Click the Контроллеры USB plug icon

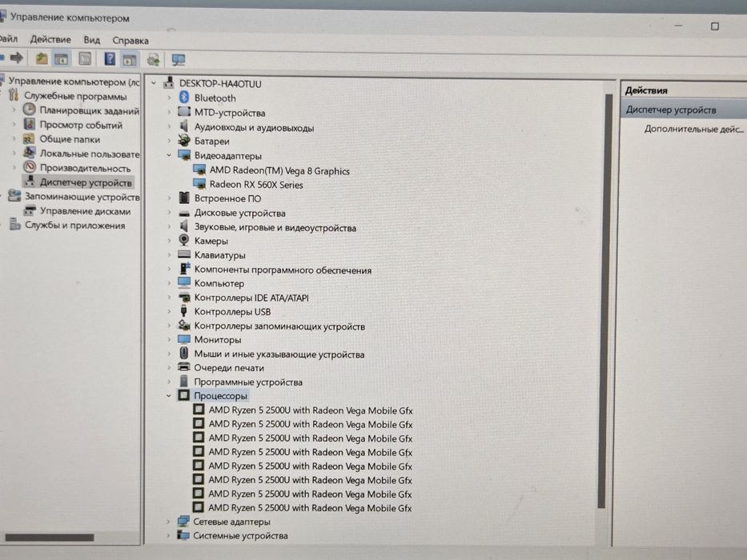(x=184, y=311)
